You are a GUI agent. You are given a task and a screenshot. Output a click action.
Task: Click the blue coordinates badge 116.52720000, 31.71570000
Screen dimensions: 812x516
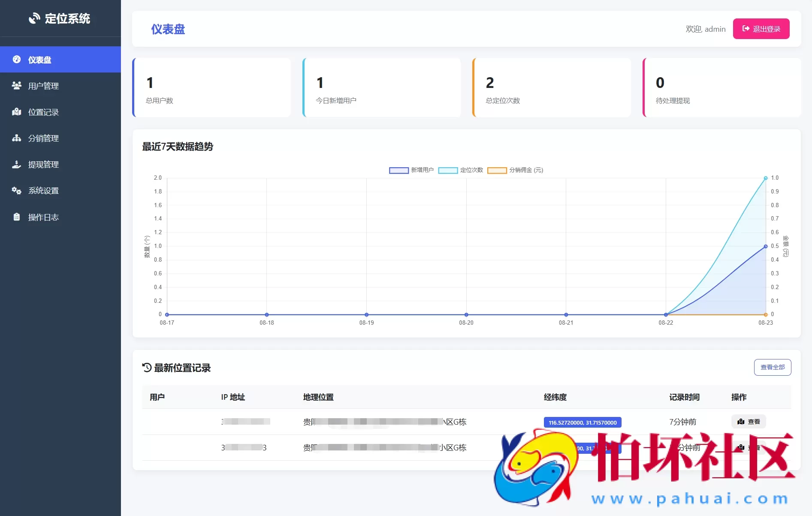582,422
